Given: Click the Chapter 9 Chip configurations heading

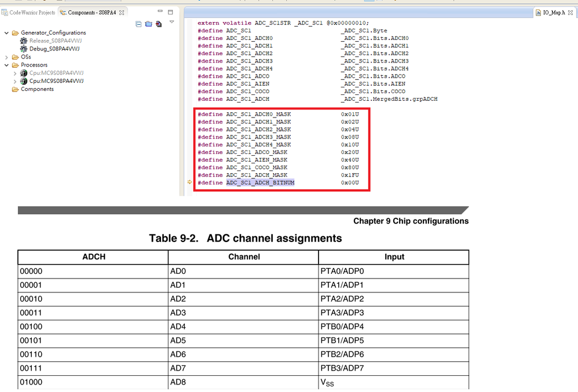Looking at the screenshot, I should [x=411, y=221].
